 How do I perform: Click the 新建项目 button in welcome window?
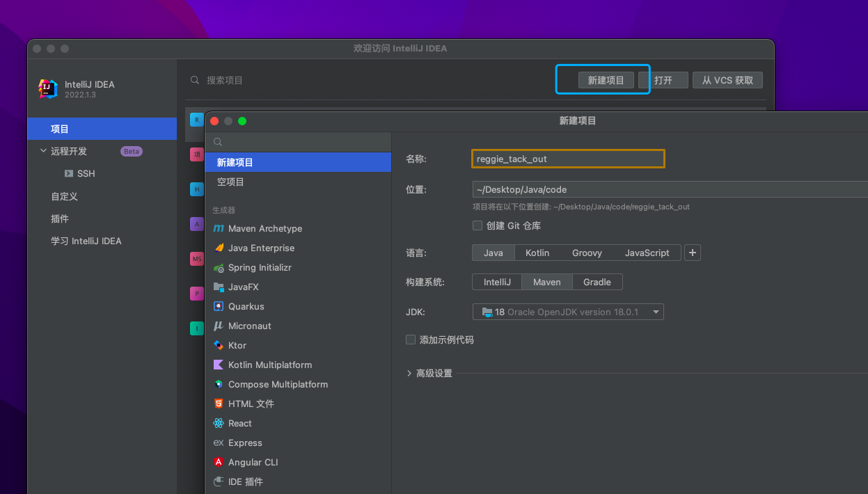point(606,80)
